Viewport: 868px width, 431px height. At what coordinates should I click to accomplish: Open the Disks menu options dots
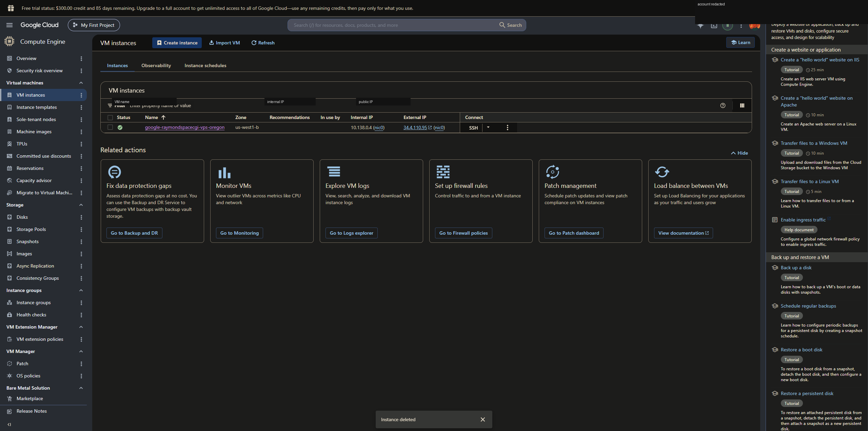[81, 217]
